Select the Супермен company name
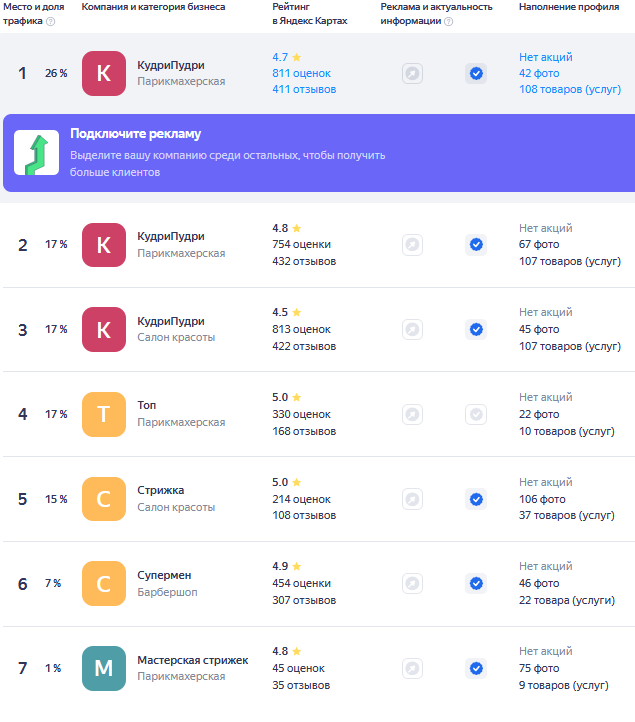The width and height of the screenshot is (635, 722). [164, 575]
